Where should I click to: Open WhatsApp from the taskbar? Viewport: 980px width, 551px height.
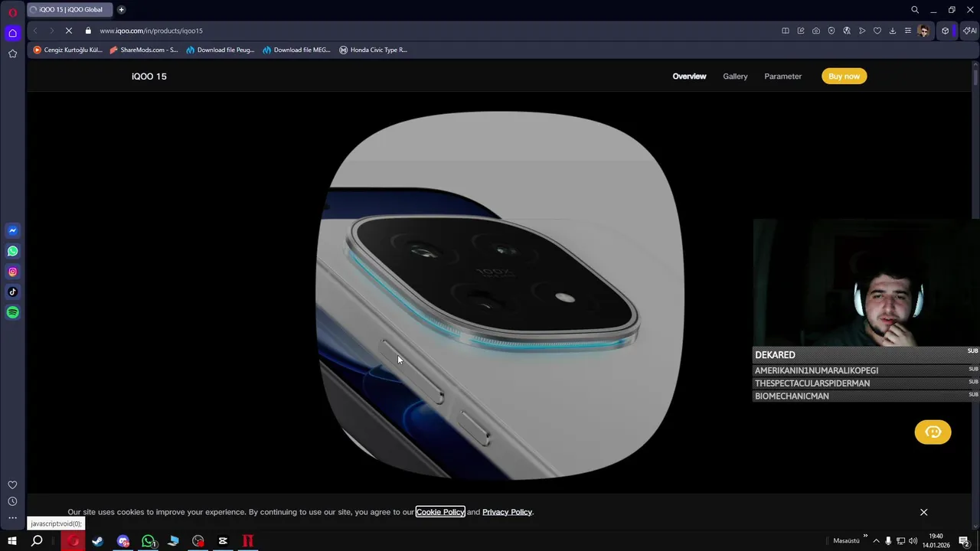click(x=149, y=541)
